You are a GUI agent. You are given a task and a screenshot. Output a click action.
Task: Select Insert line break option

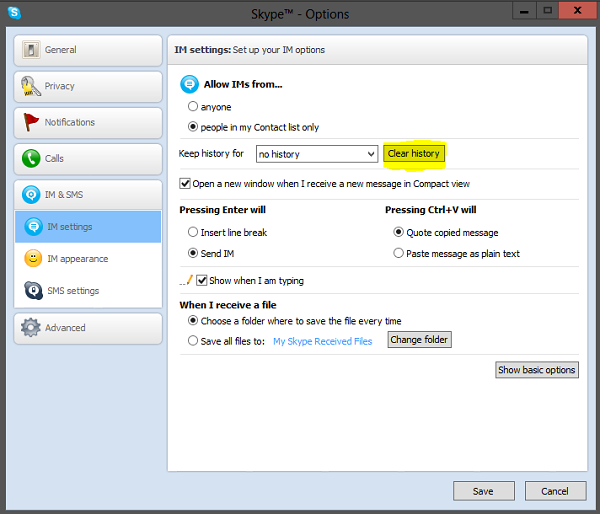pos(193,232)
